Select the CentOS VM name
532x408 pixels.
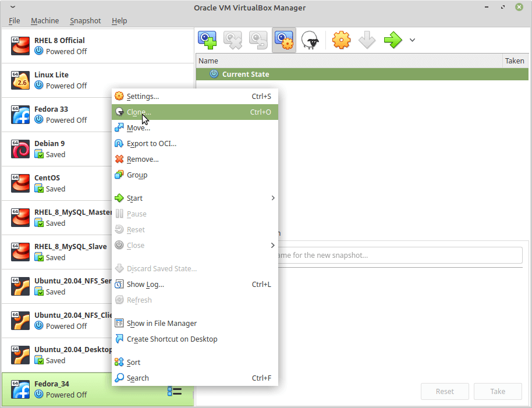[47, 178]
